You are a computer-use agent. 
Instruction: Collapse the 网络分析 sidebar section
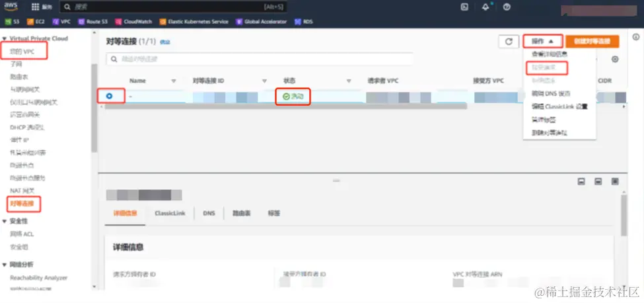5,265
